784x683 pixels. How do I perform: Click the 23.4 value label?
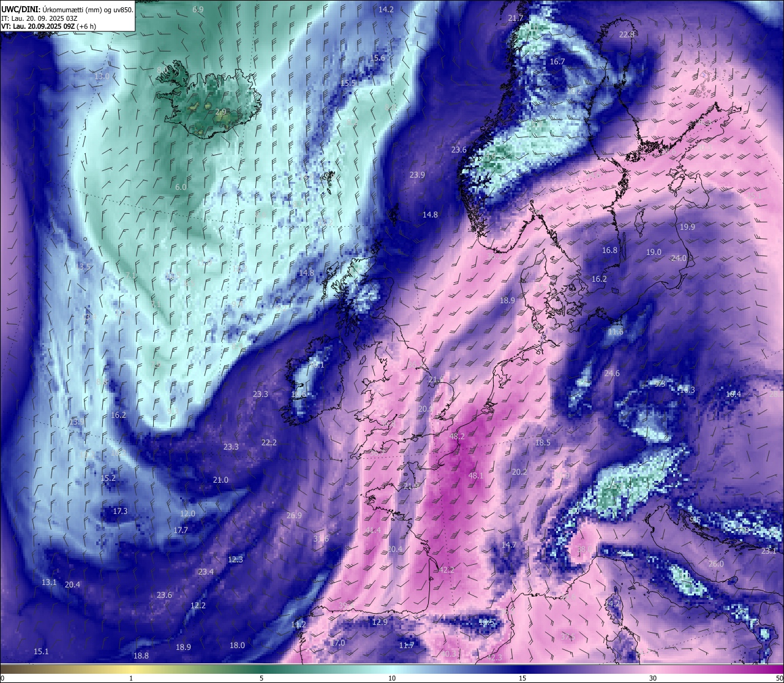206,572
